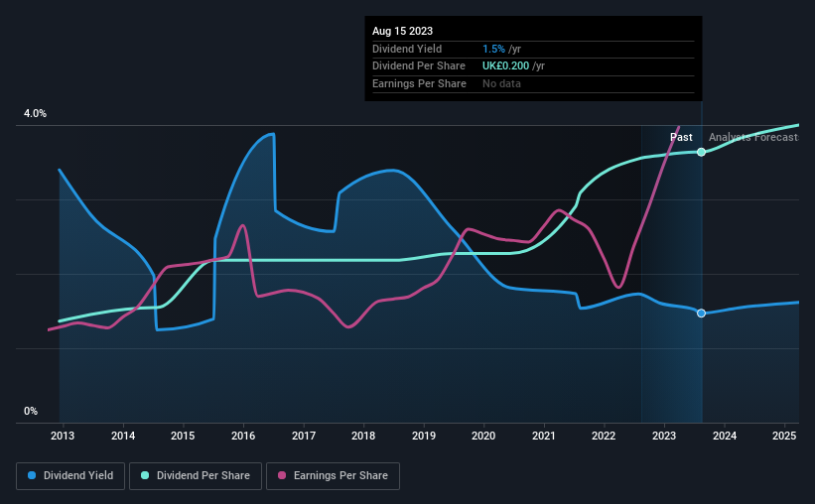
Task: Click the tooltip 'Earnings Per Share' row label
Action: click(420, 83)
